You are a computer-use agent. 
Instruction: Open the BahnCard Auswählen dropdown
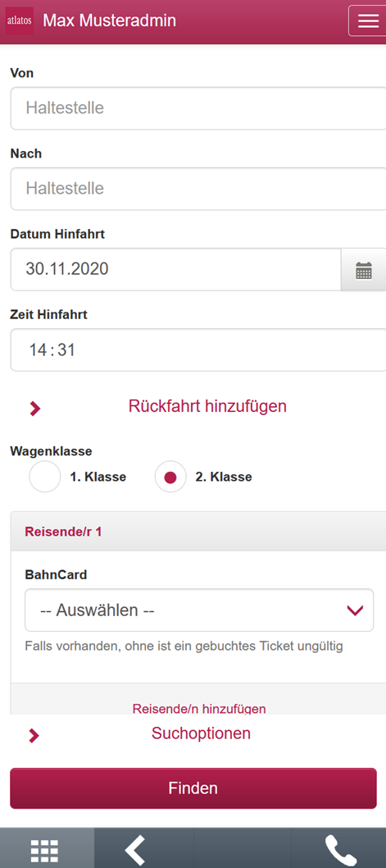(x=199, y=610)
